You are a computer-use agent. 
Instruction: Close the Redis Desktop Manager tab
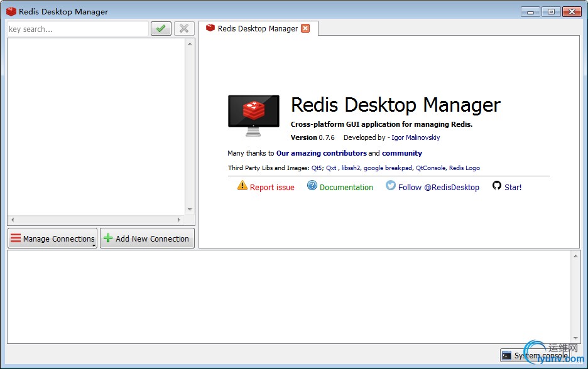click(x=306, y=28)
